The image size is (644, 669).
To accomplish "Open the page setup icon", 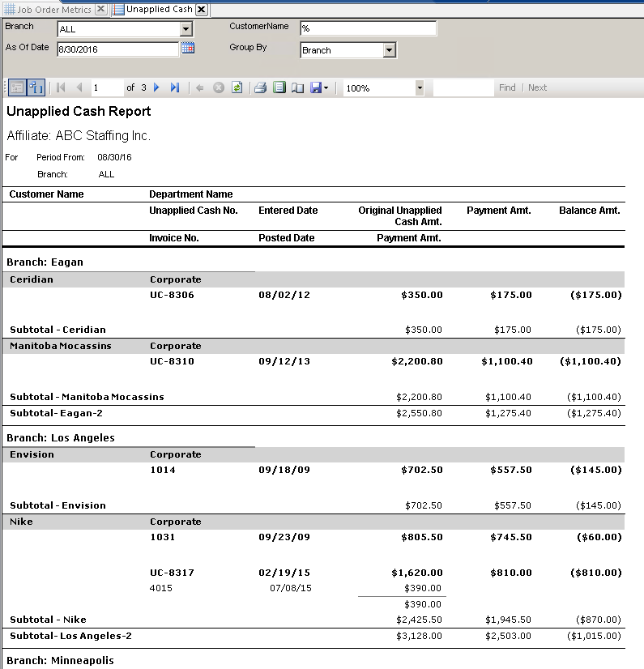I will tap(296, 87).
